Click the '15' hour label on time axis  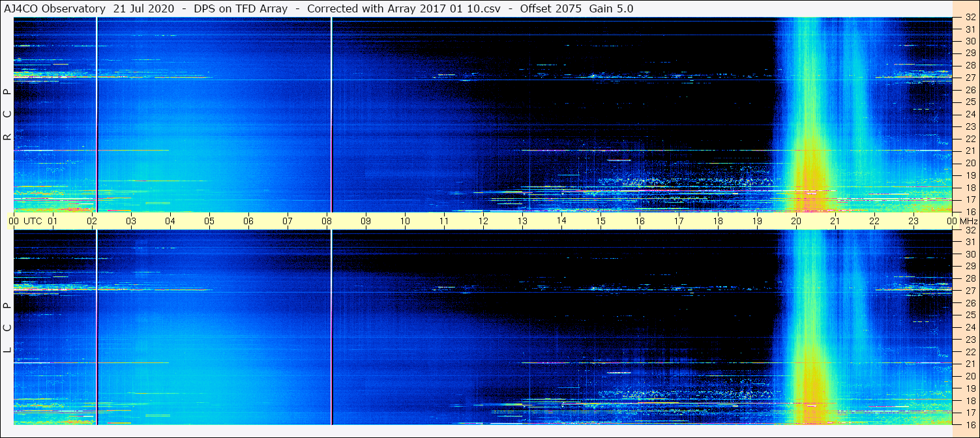point(601,221)
